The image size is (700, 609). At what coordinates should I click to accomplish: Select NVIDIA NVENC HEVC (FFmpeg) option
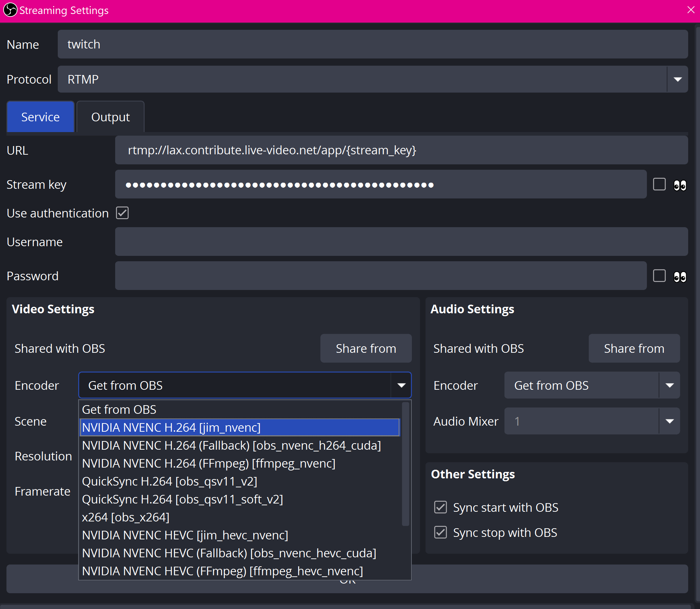tap(240, 571)
